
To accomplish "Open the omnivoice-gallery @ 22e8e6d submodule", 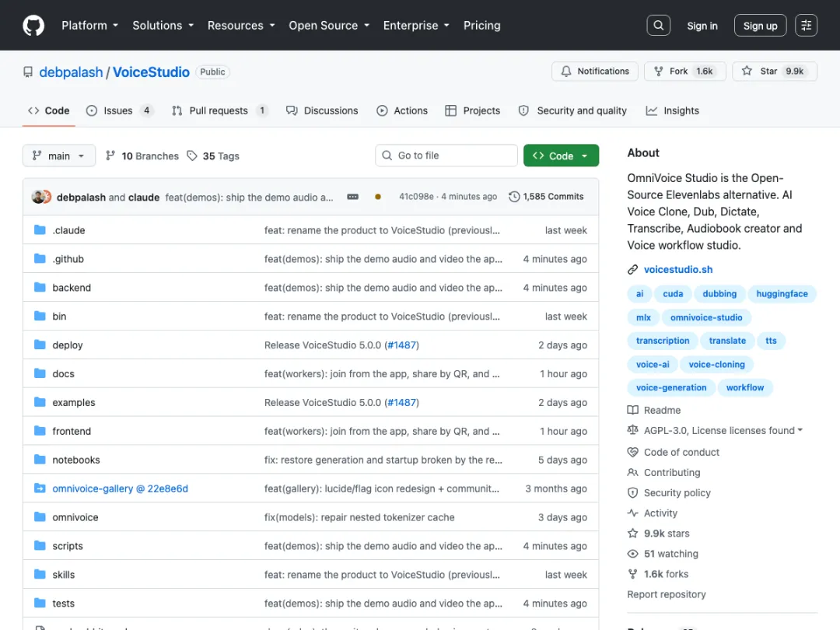I will [120, 488].
